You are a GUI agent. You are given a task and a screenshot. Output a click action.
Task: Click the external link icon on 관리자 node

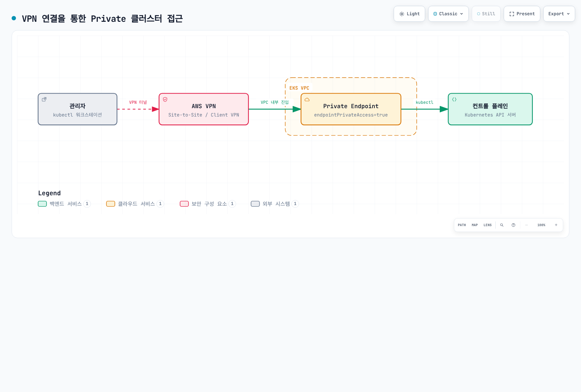click(44, 99)
